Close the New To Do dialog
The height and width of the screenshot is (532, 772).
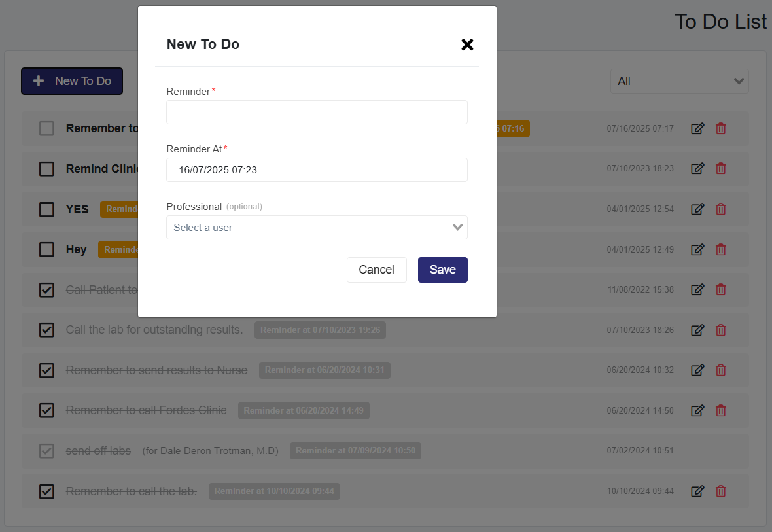coord(467,44)
